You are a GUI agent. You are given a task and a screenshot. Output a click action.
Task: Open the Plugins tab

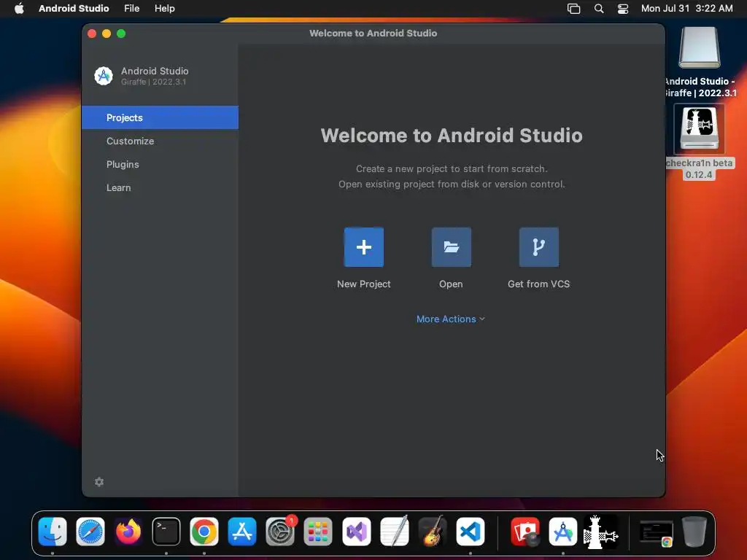160,164
